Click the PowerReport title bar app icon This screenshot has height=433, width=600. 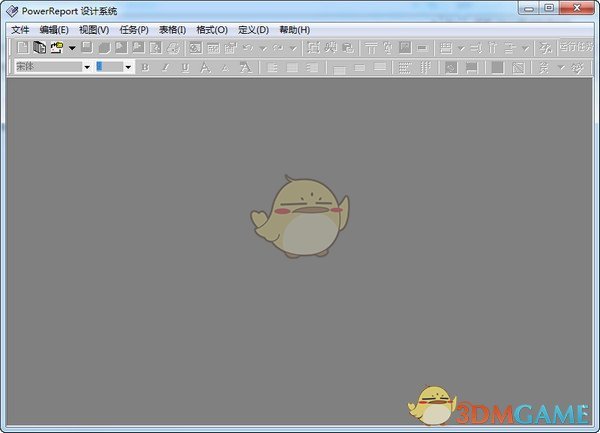click(x=12, y=11)
